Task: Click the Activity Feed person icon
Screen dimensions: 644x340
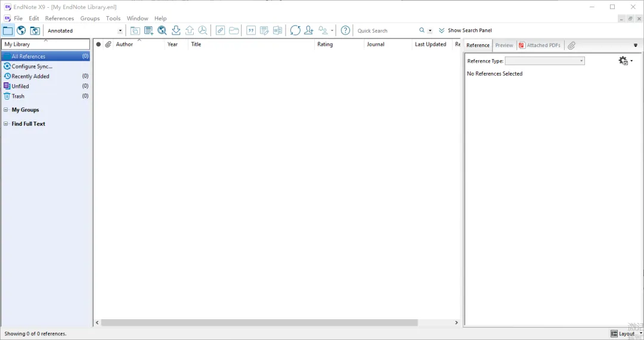Action: [x=323, y=30]
